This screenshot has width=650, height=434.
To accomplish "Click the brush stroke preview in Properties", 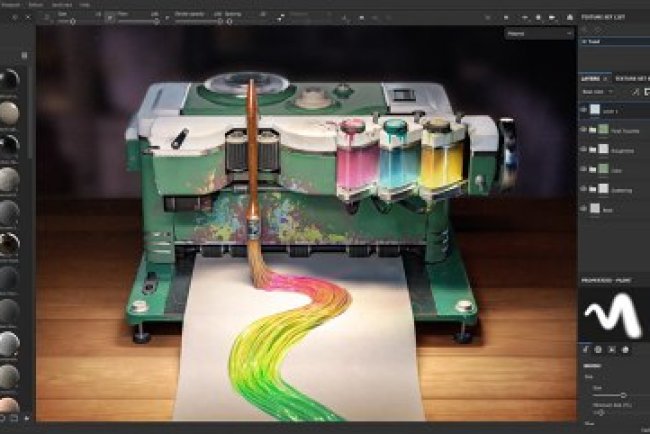I will [614, 314].
